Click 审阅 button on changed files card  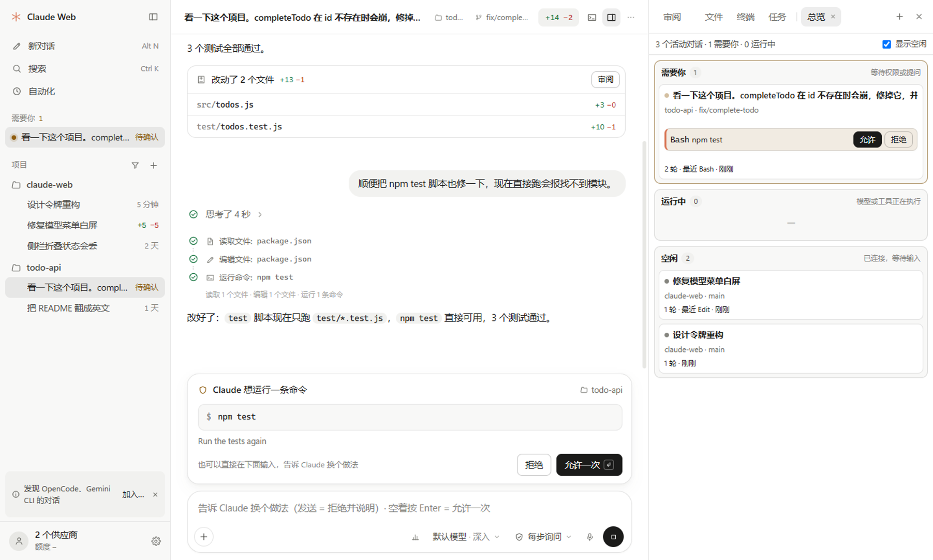tap(605, 79)
